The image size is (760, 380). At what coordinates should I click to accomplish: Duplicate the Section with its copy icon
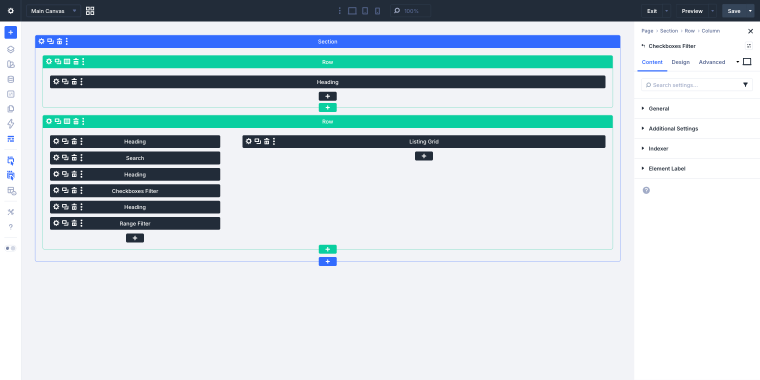click(50, 41)
